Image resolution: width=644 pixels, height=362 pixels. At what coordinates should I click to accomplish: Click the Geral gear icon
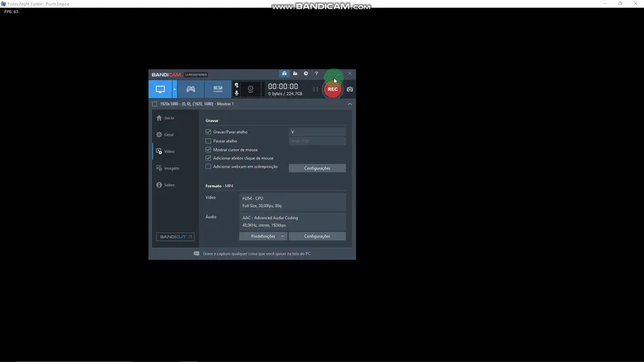coord(159,134)
